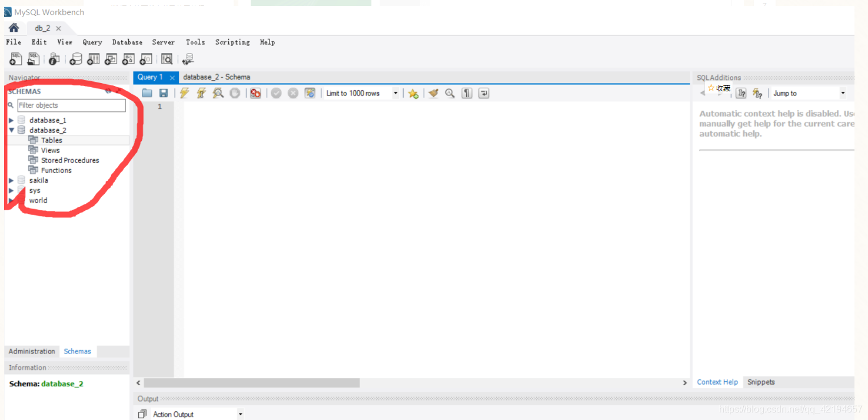Open the Scripting menu
This screenshot has height=420, width=868.
232,42
